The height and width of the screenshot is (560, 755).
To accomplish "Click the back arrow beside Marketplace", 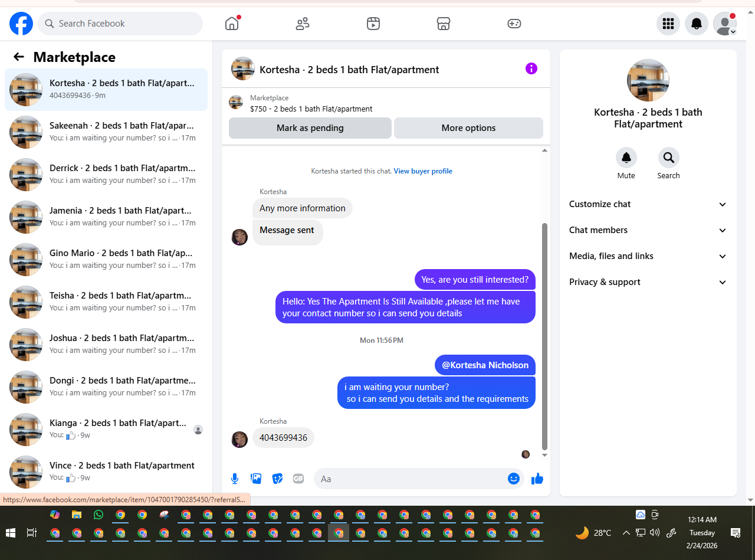I will point(19,57).
